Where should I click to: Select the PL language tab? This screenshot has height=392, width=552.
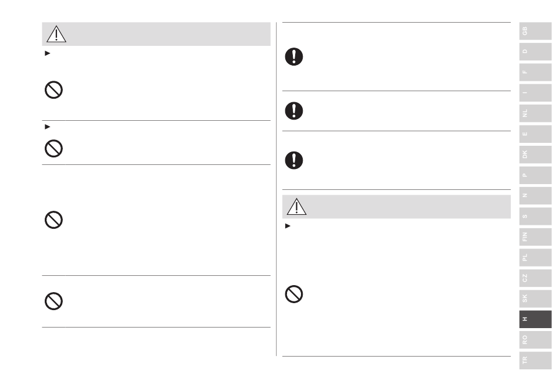click(535, 257)
